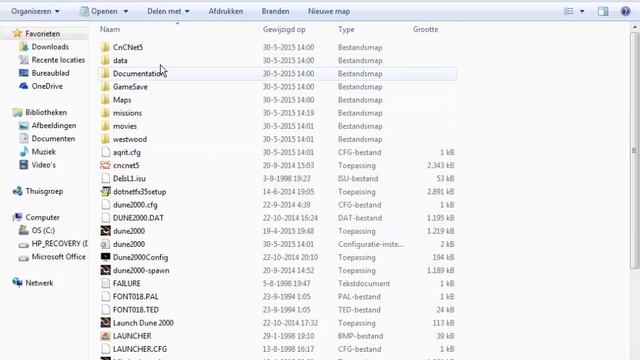Open the Help question mark icon
Image resolution: width=640 pixels, height=360 pixels.
click(625, 11)
